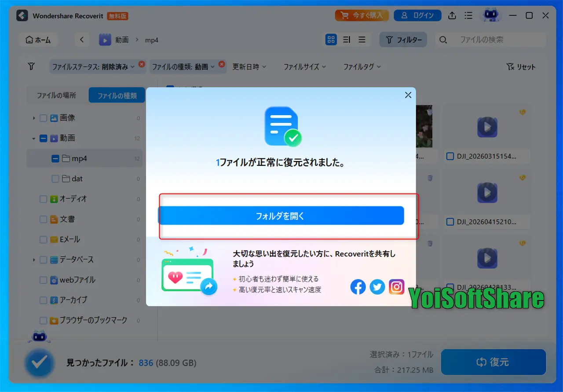Open the recovered folder with フォルダを開く
Image resolution: width=563 pixels, height=392 pixels.
click(x=281, y=216)
